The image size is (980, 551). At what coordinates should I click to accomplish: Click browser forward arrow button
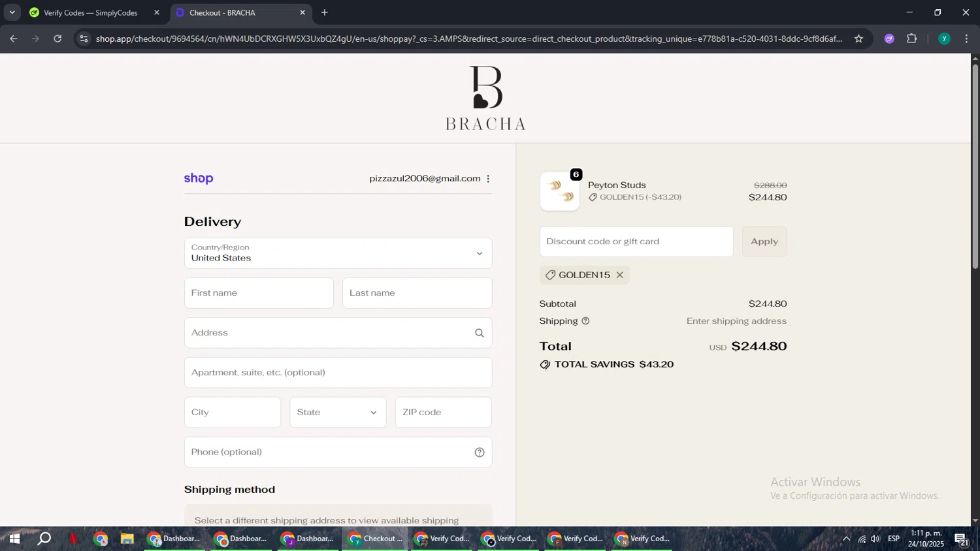(x=35, y=39)
